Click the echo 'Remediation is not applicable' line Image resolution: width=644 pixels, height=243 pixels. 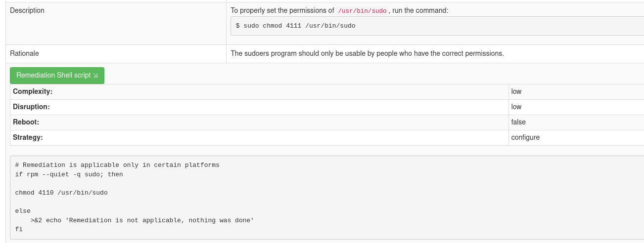(142, 220)
